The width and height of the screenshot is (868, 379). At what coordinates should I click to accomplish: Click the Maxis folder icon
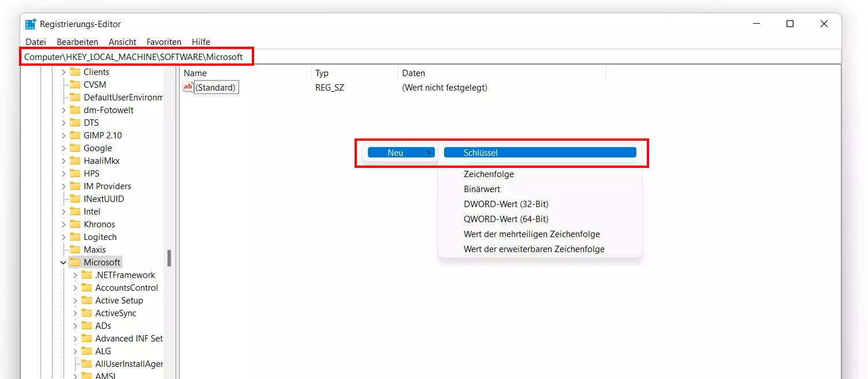75,250
